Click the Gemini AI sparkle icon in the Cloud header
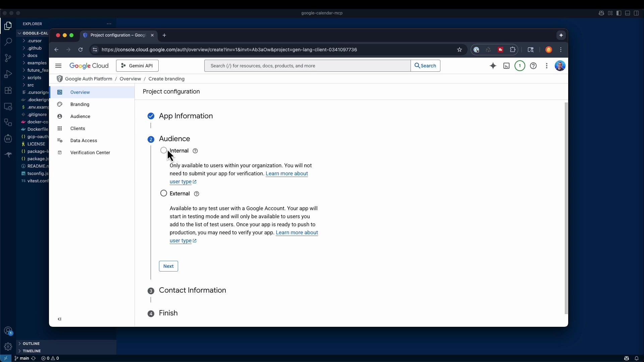 493,66
